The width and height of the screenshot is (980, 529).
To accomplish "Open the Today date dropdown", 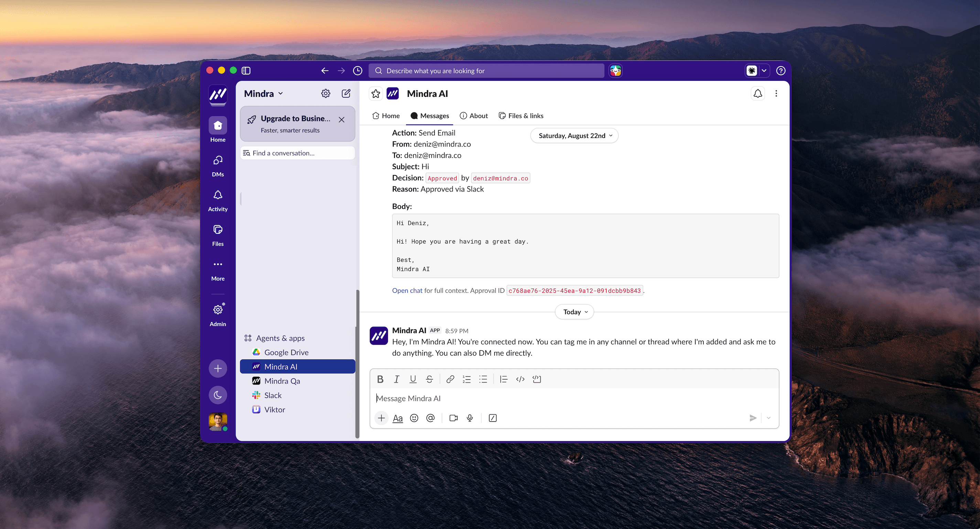I will (x=574, y=312).
